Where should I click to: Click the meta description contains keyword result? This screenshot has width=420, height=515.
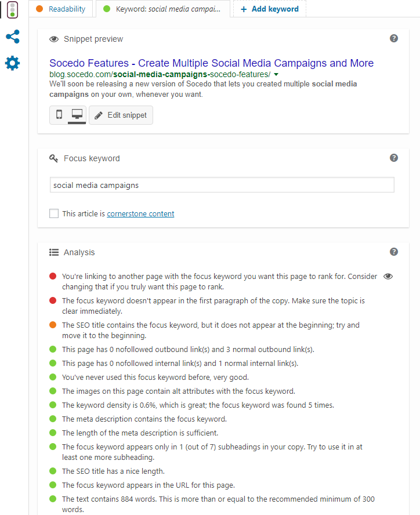144,419
